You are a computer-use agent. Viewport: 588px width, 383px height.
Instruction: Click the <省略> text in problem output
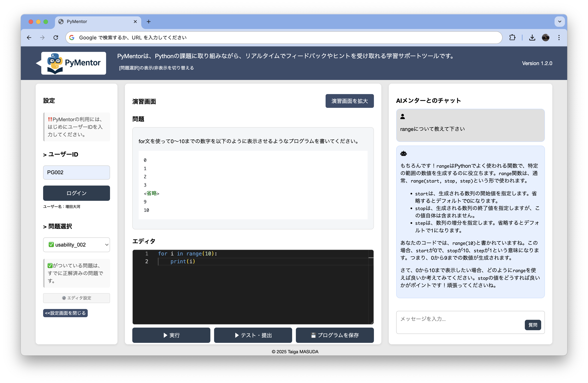coord(151,194)
